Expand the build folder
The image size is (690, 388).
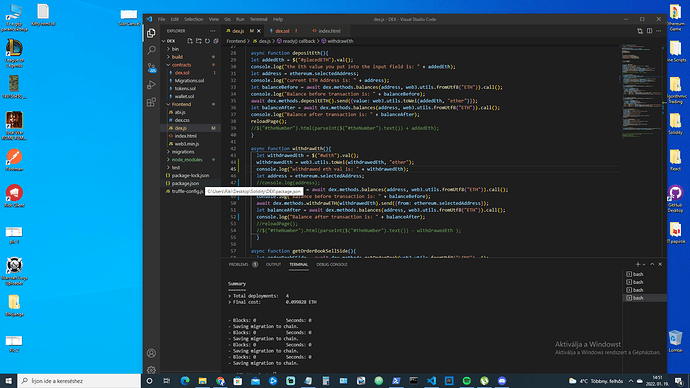point(177,57)
